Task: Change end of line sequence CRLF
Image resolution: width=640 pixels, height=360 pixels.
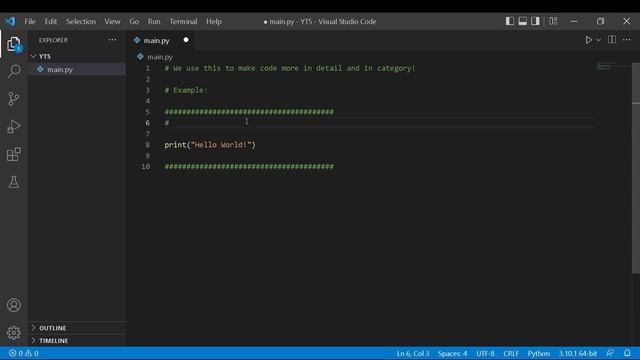Action: (x=511, y=353)
